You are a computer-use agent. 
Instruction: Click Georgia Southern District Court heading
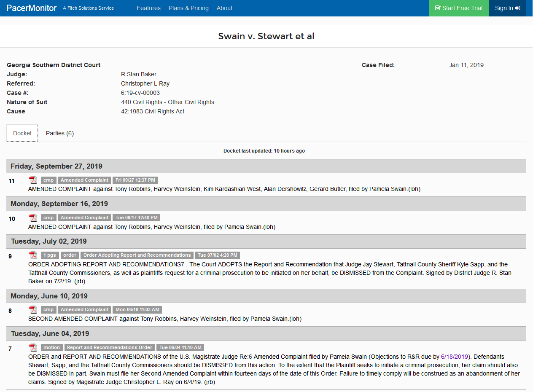point(54,65)
